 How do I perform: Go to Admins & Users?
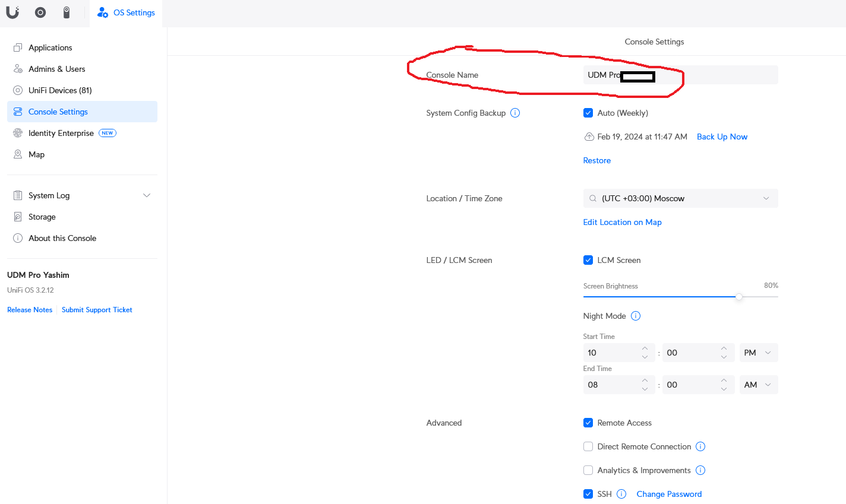[82, 69]
